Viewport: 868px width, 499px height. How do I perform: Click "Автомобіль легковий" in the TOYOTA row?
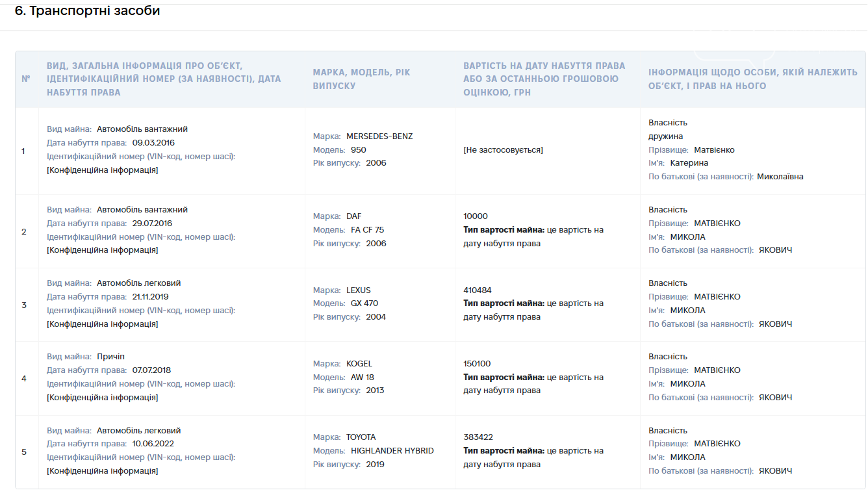[x=139, y=430]
